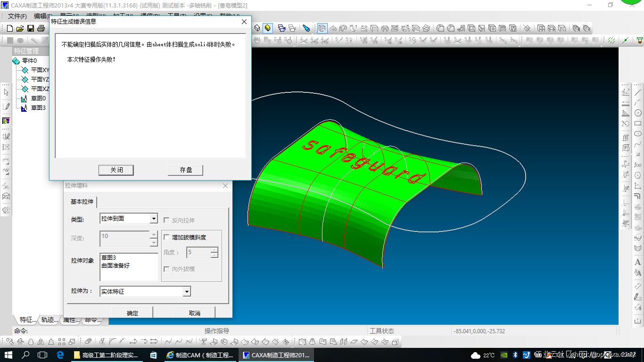Screen dimensions: 644x362
Task: Increase the 深度 spinner value
Action: (x=154, y=234)
